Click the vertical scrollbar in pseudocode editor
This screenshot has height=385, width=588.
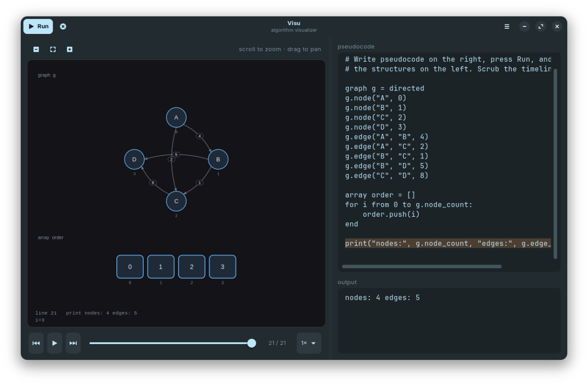click(x=555, y=164)
